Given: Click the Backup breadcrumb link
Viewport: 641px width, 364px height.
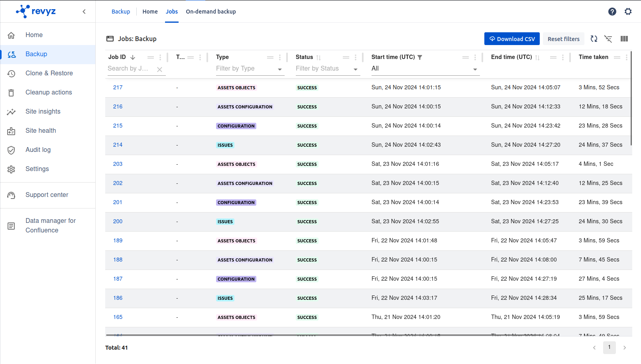Looking at the screenshot, I should tap(121, 12).
